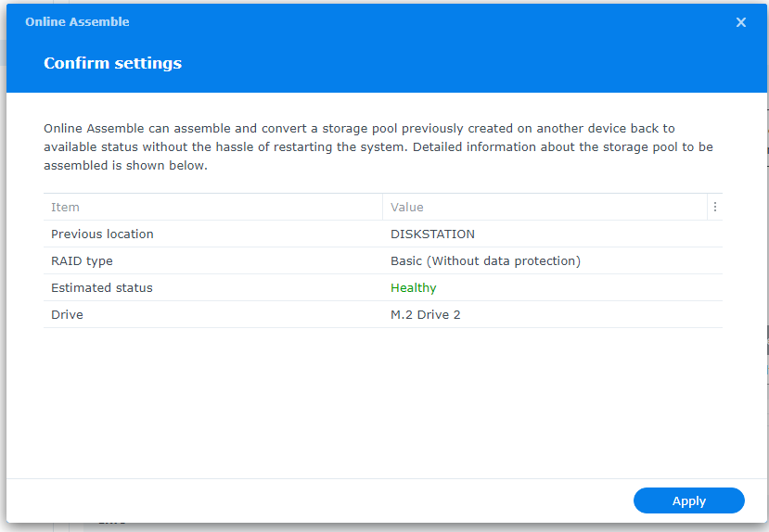Image resolution: width=769 pixels, height=532 pixels.
Task: Click the empty footer area left of Apply
Action: pyautogui.click(x=315, y=500)
